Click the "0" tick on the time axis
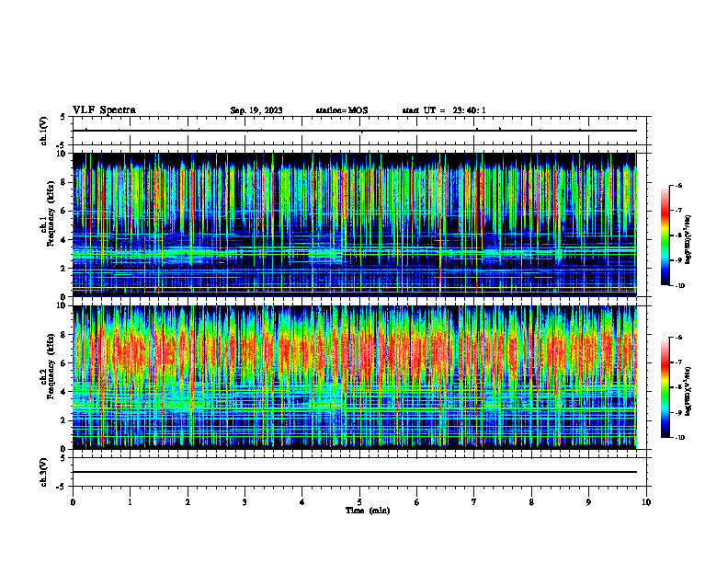728x563 pixels. pos(73,502)
